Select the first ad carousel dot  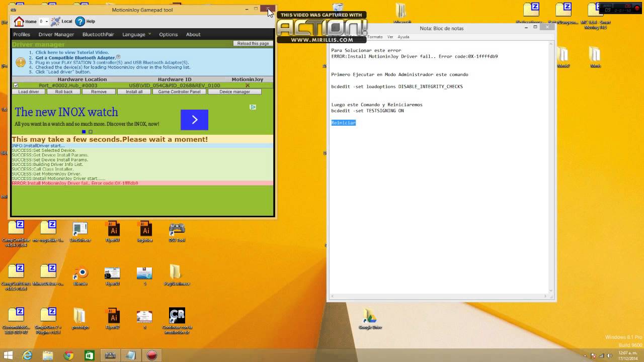[x=84, y=132]
